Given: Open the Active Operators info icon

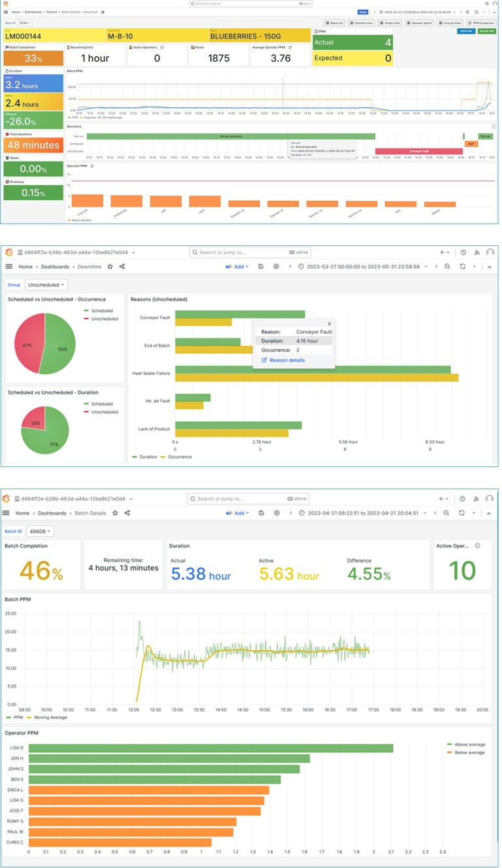Looking at the screenshot, I should tap(478, 546).
